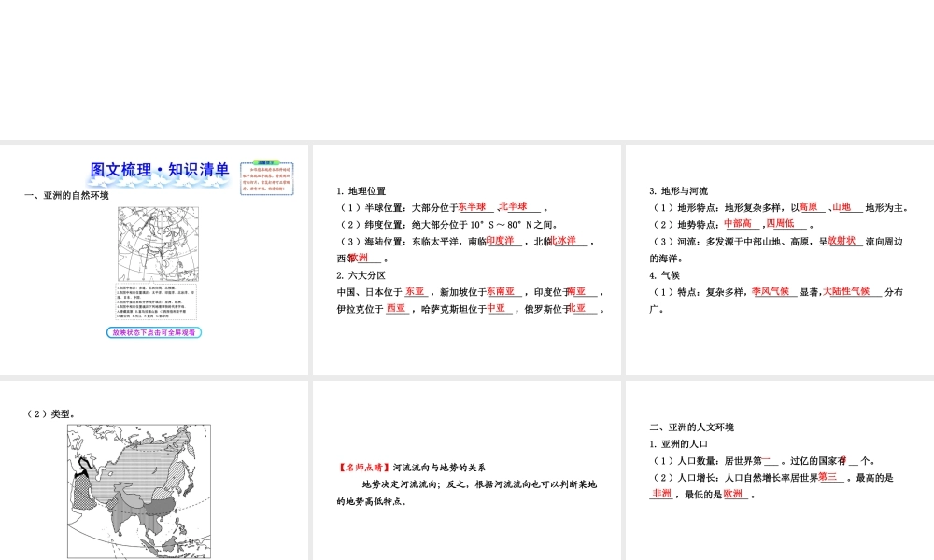Screen dimensions: 934x560
Task: Select the heading 1. 地理位置
Action: pos(361,191)
